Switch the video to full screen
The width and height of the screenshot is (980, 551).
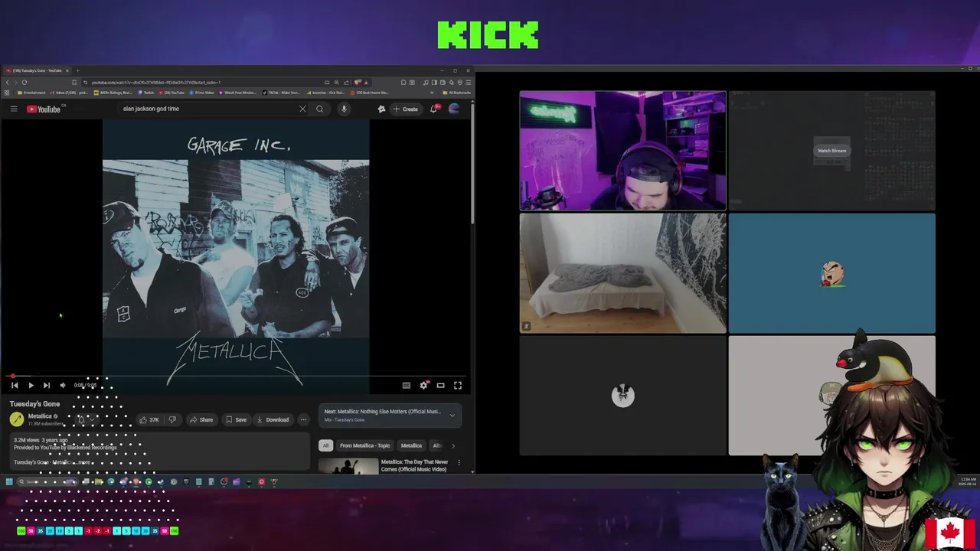tap(458, 385)
